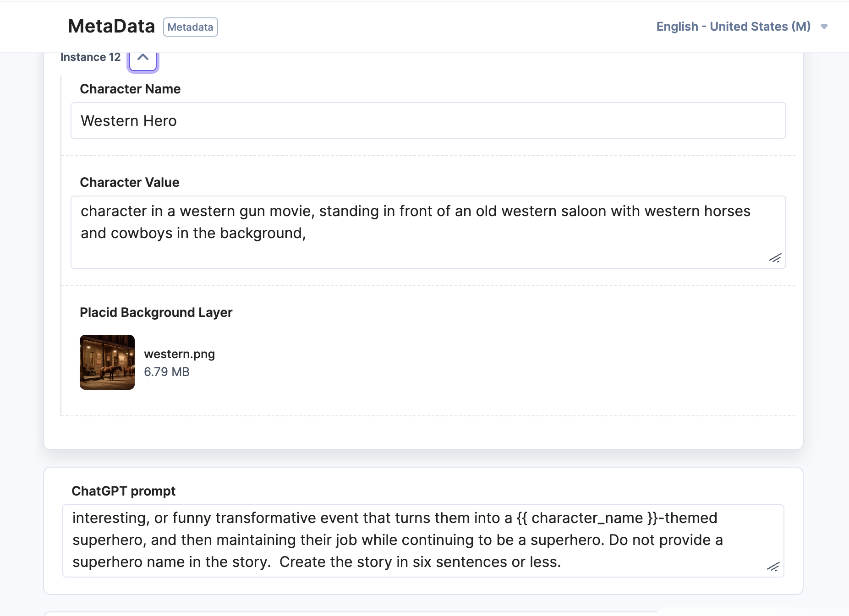Click the 6.79 MB file size text

coord(167,372)
